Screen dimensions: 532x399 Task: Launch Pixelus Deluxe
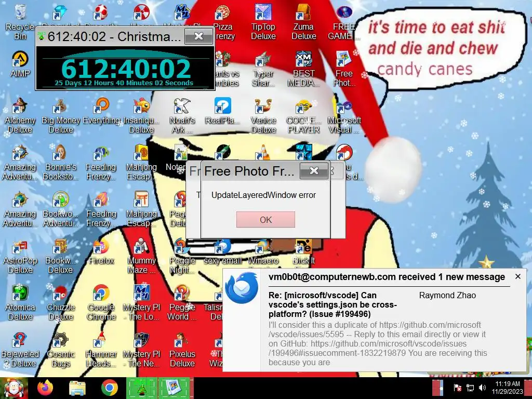point(182,350)
